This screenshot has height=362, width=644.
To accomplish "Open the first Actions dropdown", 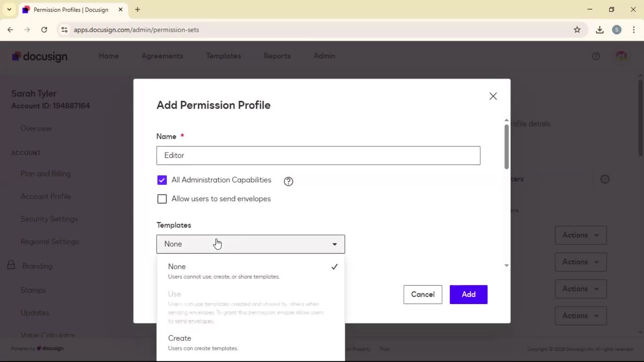I will [581, 235].
